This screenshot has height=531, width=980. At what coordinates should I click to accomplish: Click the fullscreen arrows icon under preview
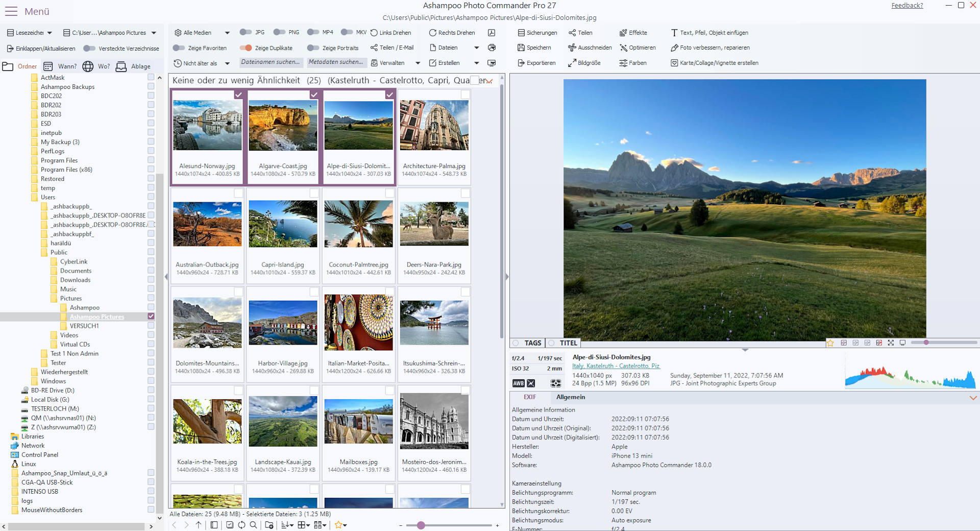[891, 343]
